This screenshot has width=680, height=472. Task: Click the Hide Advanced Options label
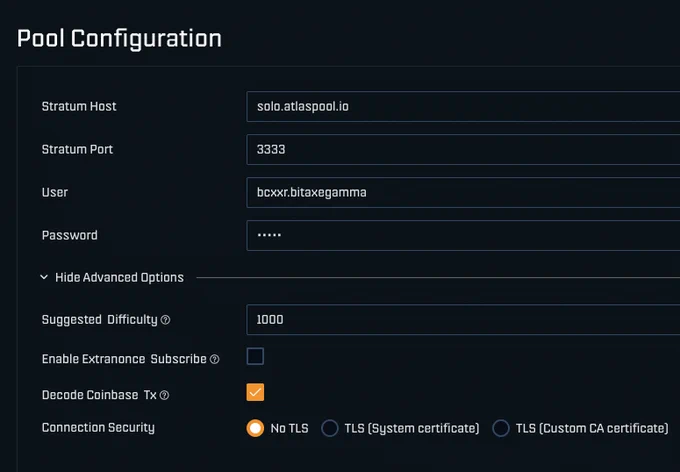click(x=119, y=278)
